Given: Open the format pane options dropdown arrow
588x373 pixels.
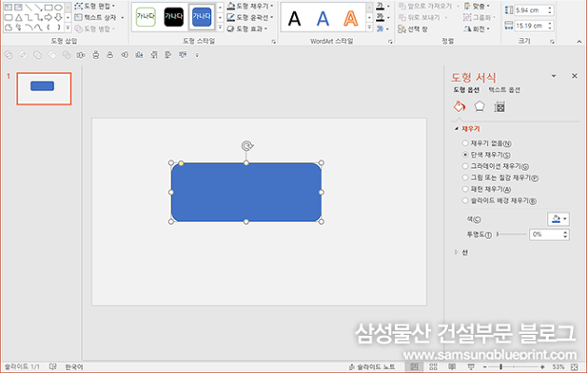Looking at the screenshot, I should tap(553, 76).
